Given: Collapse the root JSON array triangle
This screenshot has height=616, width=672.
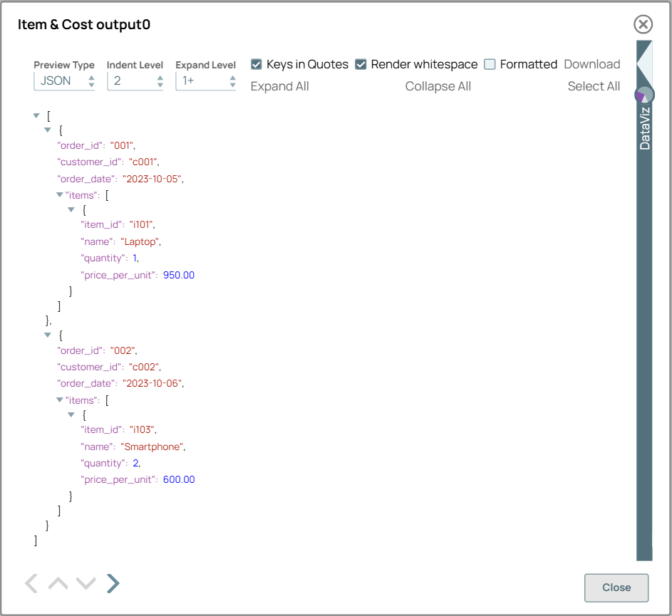Looking at the screenshot, I should (36, 114).
